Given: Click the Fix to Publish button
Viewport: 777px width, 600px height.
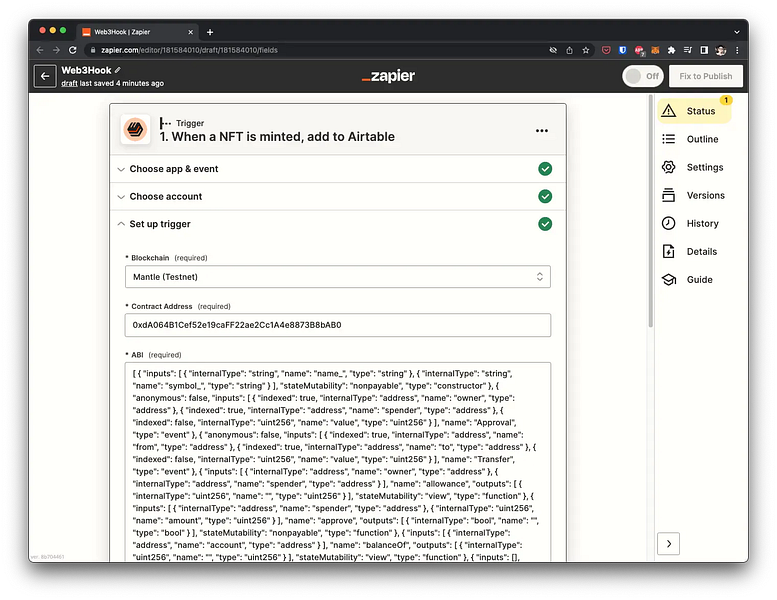Looking at the screenshot, I should [x=706, y=76].
